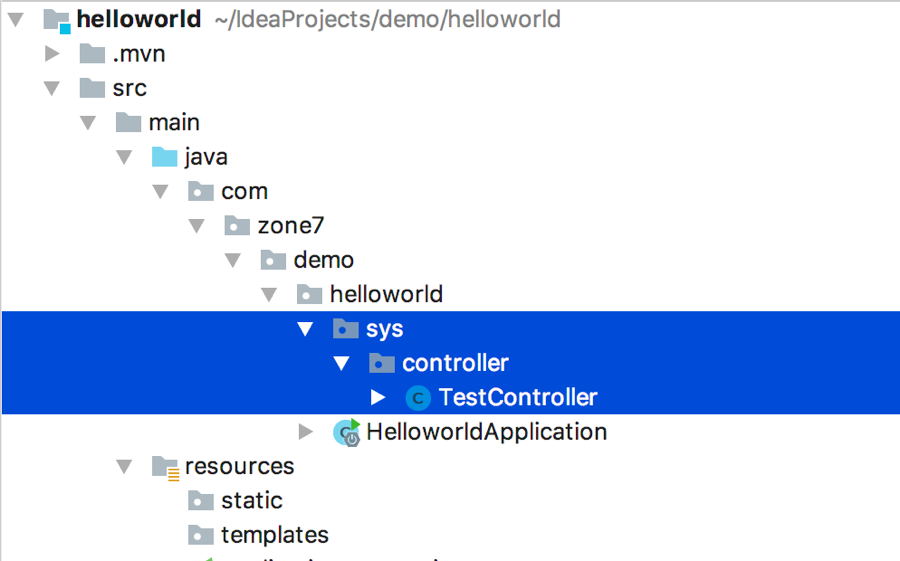Click the sys package icon

[346, 329]
